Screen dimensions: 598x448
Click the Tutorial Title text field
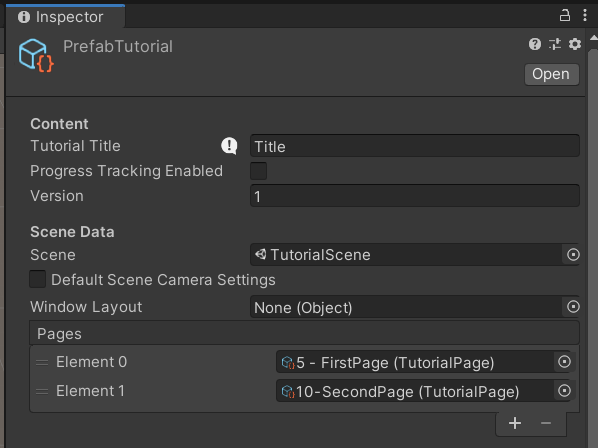(415, 146)
